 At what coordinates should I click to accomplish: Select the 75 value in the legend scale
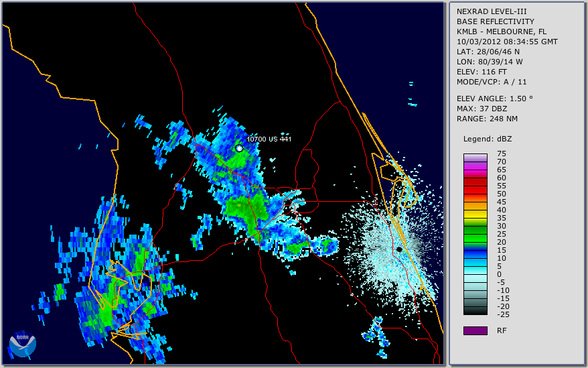(x=502, y=154)
